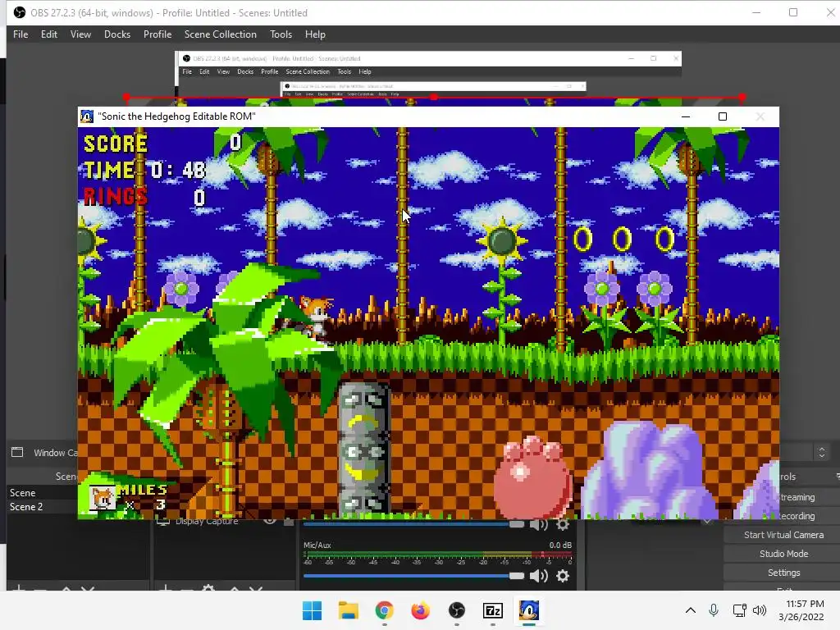Open the OBS File menu
The width and height of the screenshot is (840, 630).
[x=21, y=34]
